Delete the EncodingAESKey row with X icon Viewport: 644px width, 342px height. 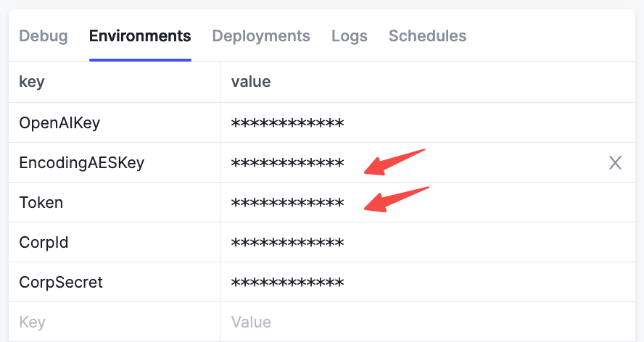click(615, 163)
